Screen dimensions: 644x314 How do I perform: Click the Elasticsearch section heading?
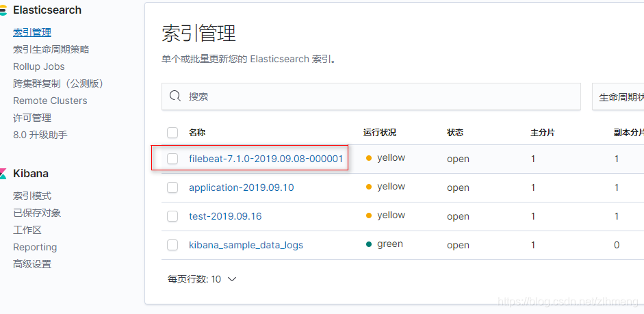(x=47, y=10)
